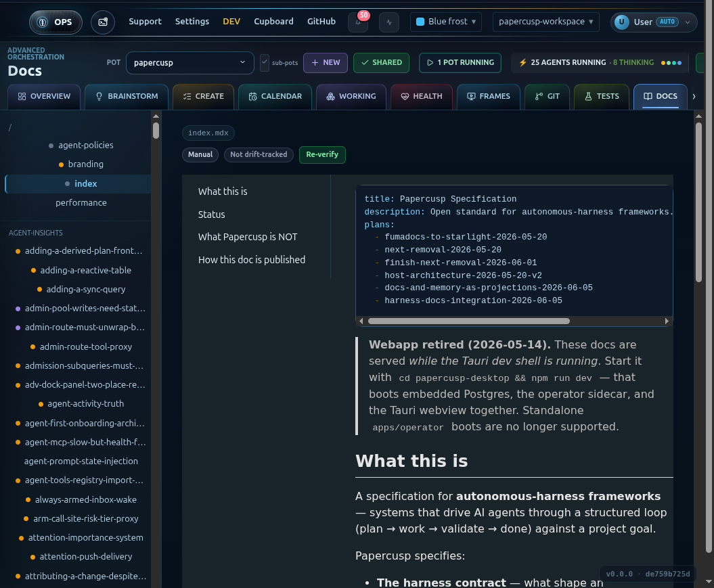Switch to the BRAINSTORM tab
Image resolution: width=714 pixels, height=588 pixels.
(x=127, y=97)
